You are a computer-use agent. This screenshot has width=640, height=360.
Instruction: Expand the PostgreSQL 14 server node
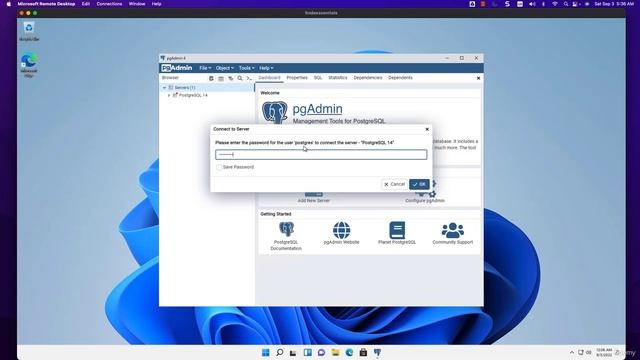169,95
